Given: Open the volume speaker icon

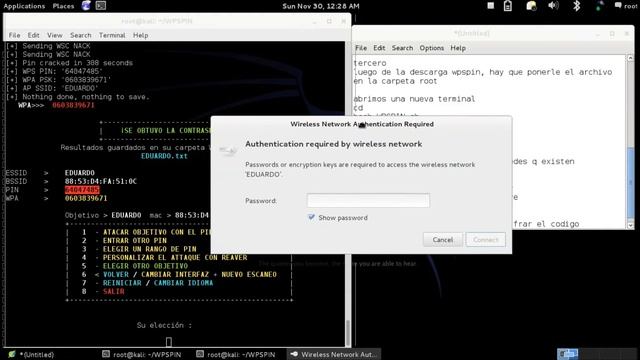Looking at the screenshot, I should [x=553, y=6].
